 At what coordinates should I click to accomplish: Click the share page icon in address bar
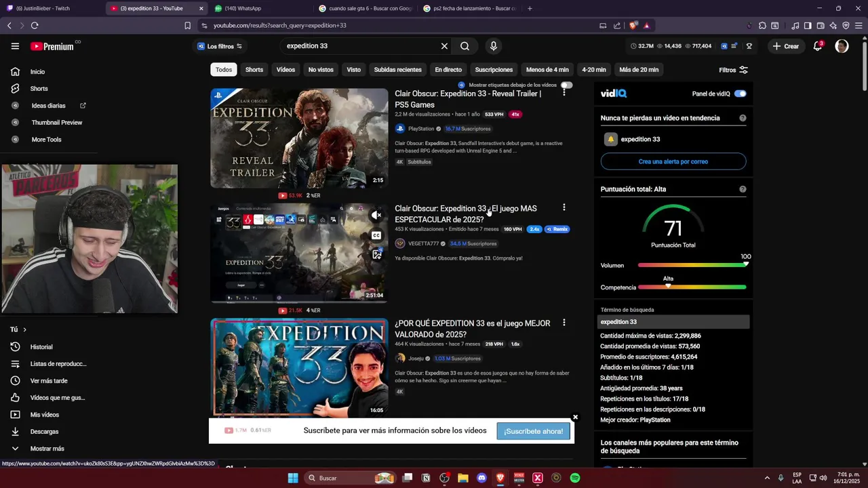click(617, 26)
